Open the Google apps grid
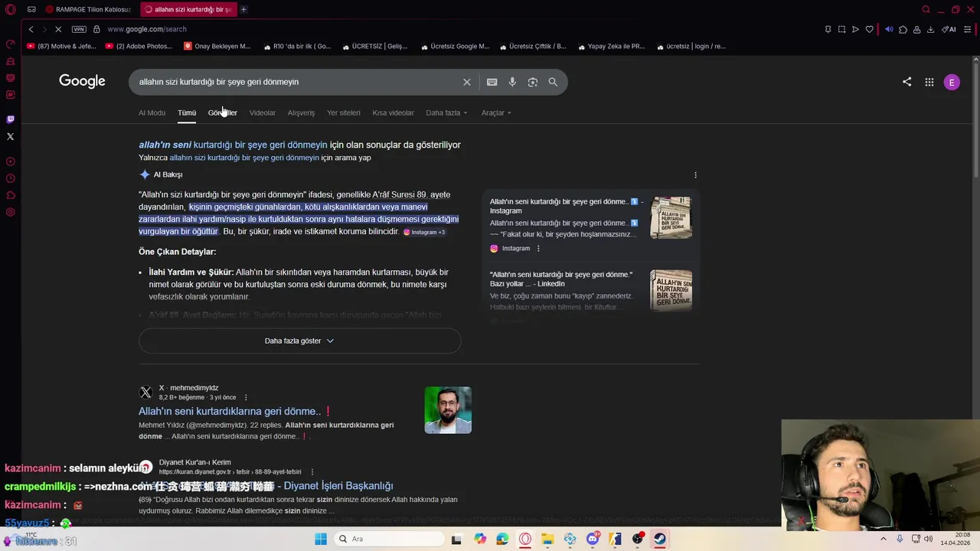Viewport: 980px width, 551px height. (929, 82)
